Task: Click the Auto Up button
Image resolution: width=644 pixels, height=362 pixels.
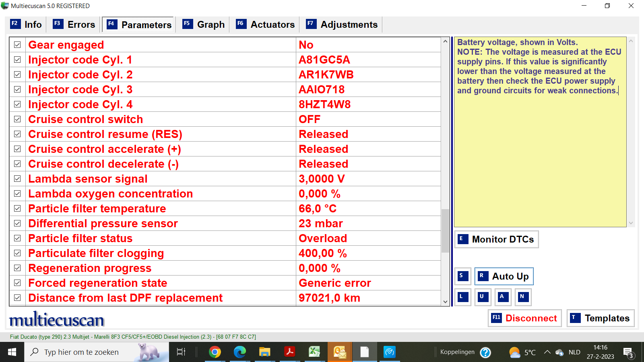Action: [x=504, y=276]
